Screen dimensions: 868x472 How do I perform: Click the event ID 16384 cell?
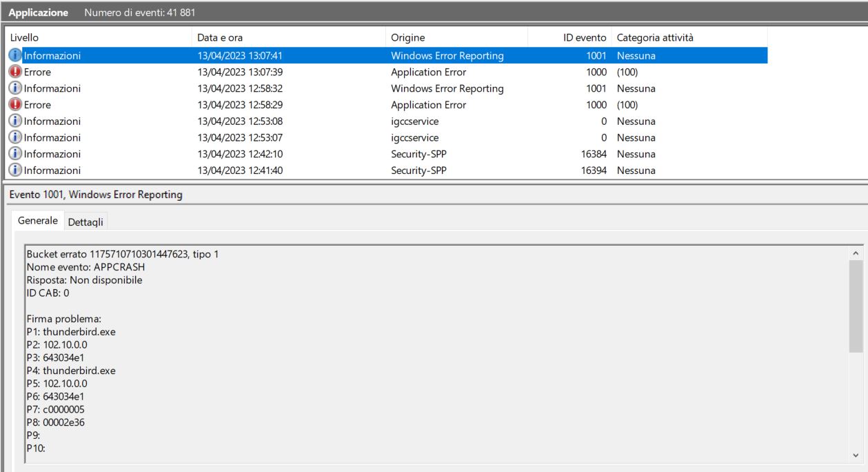pyautogui.click(x=593, y=154)
